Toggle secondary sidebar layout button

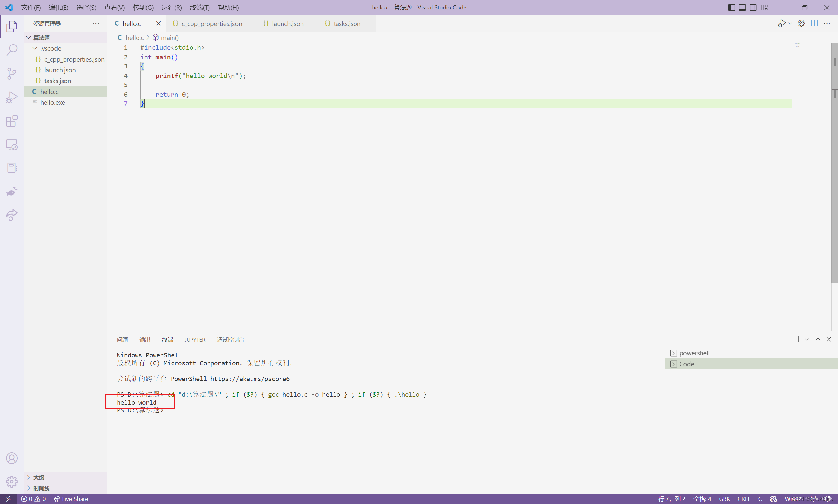point(753,8)
